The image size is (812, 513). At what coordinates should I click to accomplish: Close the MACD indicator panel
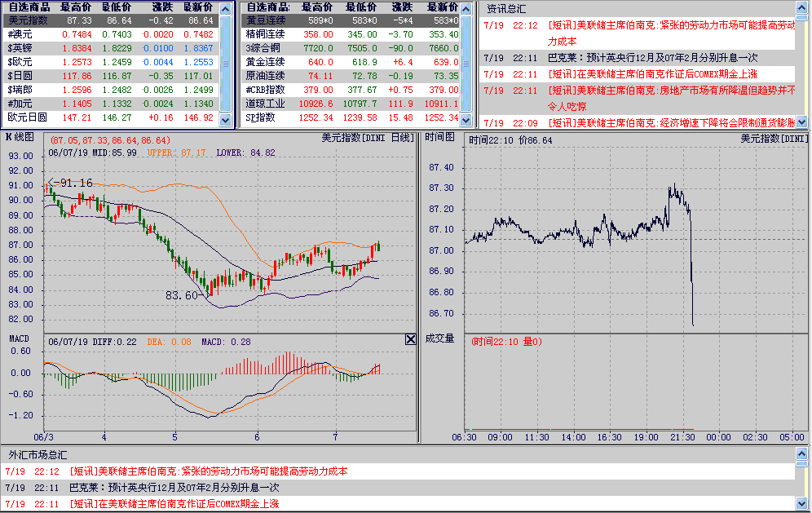coord(411,339)
